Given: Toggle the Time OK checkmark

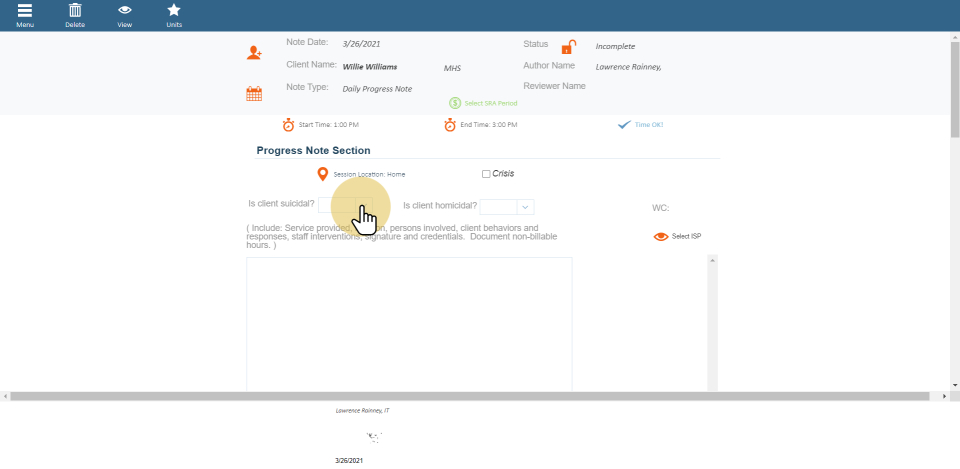Looking at the screenshot, I should [624, 125].
